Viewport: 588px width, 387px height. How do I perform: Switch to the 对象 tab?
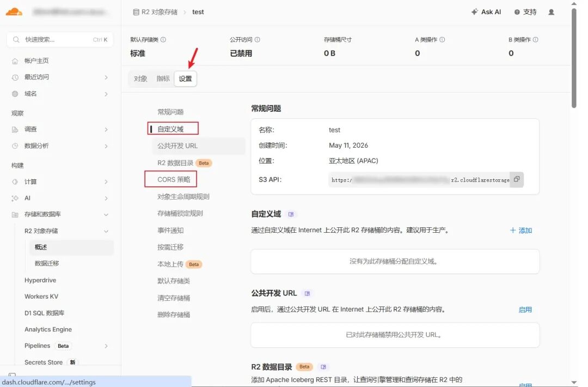tap(140, 78)
